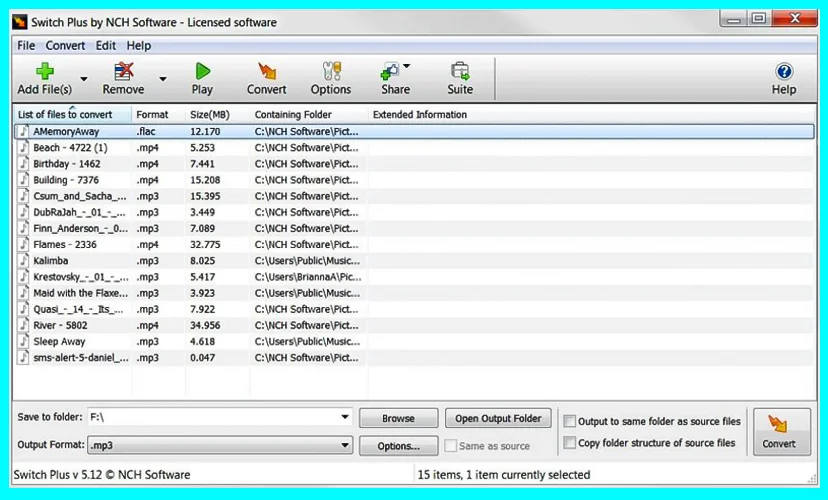Select the Beach - 4722 (1) file row

point(414,147)
